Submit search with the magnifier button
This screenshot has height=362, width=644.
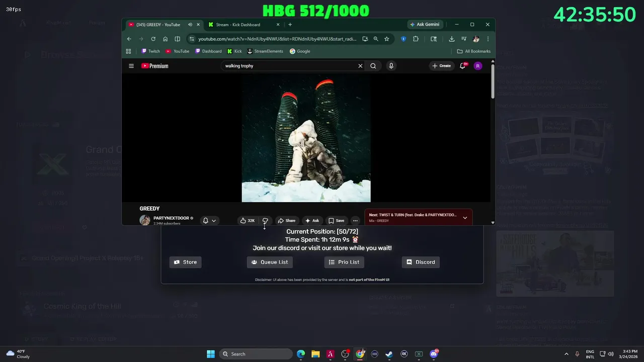373,66
